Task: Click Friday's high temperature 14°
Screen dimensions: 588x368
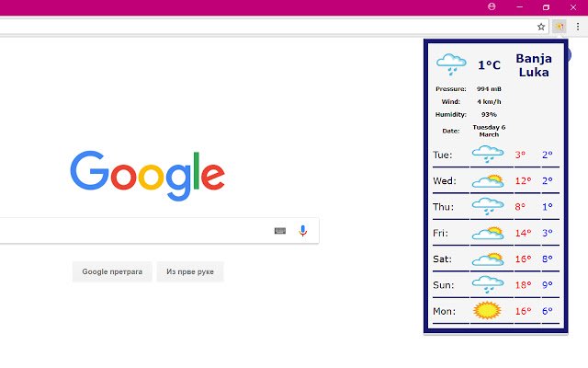Action: 523,233
